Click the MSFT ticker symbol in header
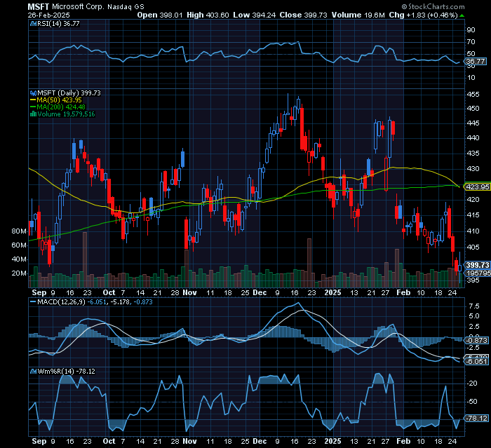The width and height of the screenshot is (491, 448). click(x=39, y=6)
